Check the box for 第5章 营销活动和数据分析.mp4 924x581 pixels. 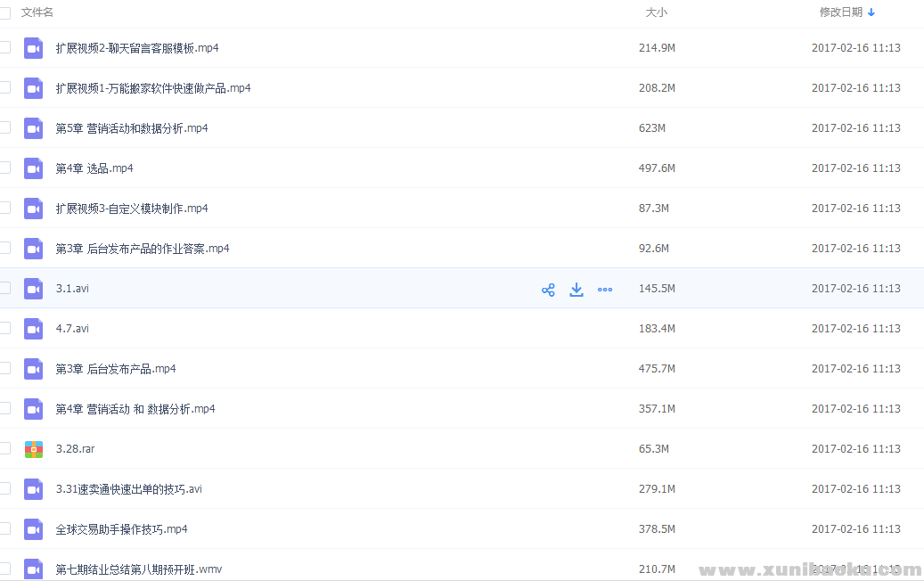(x=5, y=127)
